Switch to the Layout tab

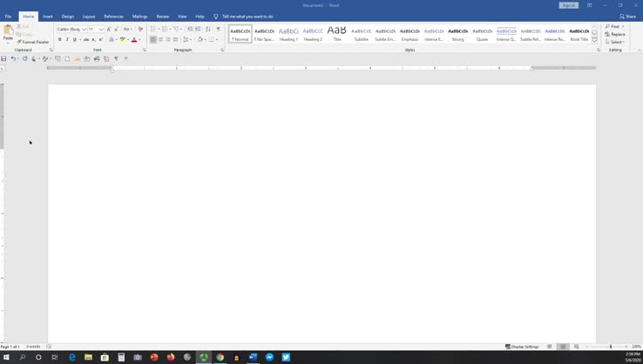pyautogui.click(x=89, y=17)
